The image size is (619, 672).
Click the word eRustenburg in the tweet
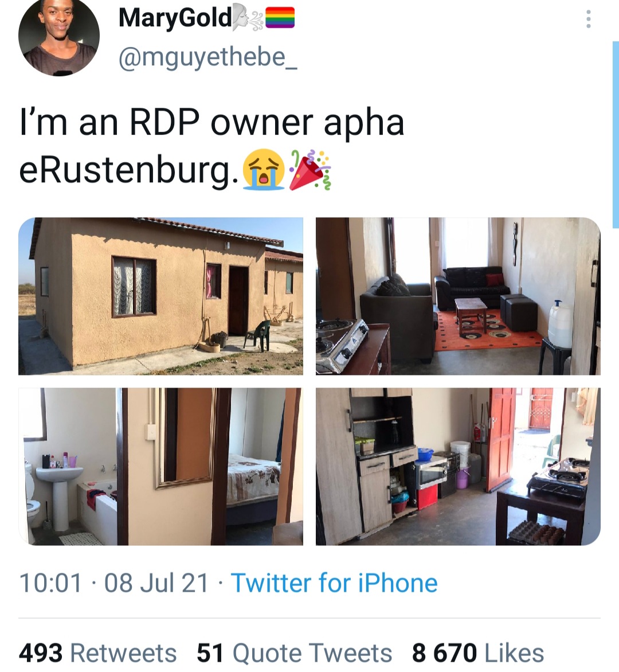point(128,170)
